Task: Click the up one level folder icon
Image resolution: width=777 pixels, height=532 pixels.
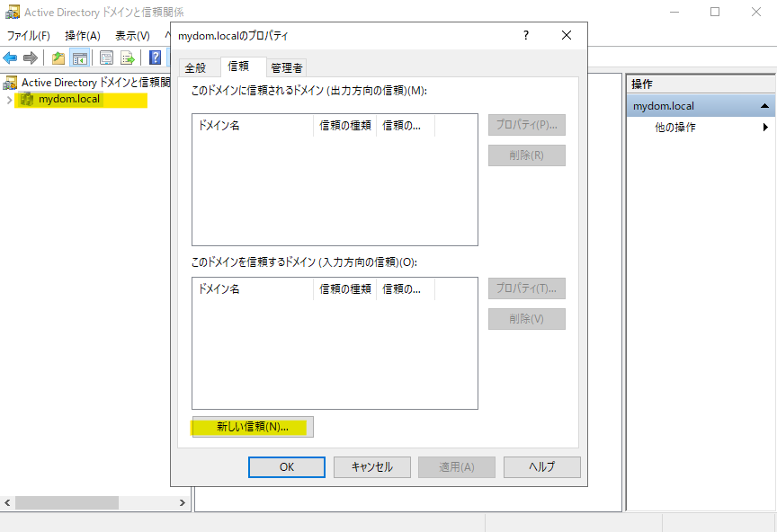Action: (x=58, y=58)
